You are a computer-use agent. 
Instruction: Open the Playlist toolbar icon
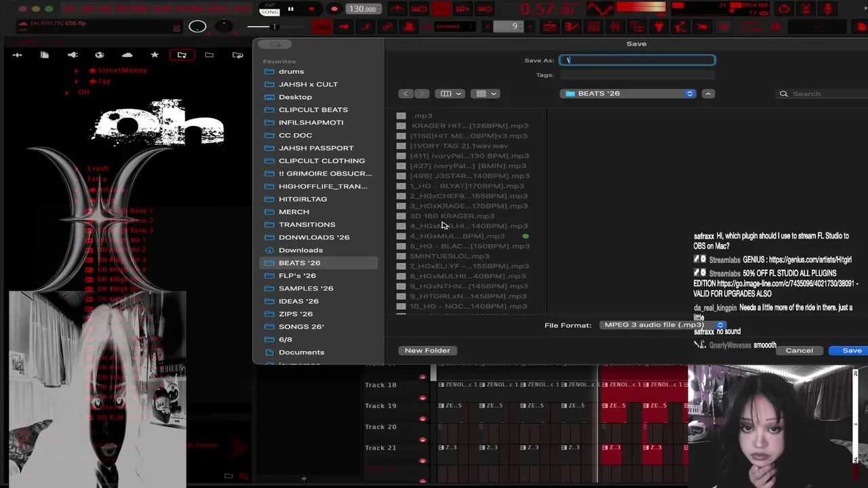[550, 26]
